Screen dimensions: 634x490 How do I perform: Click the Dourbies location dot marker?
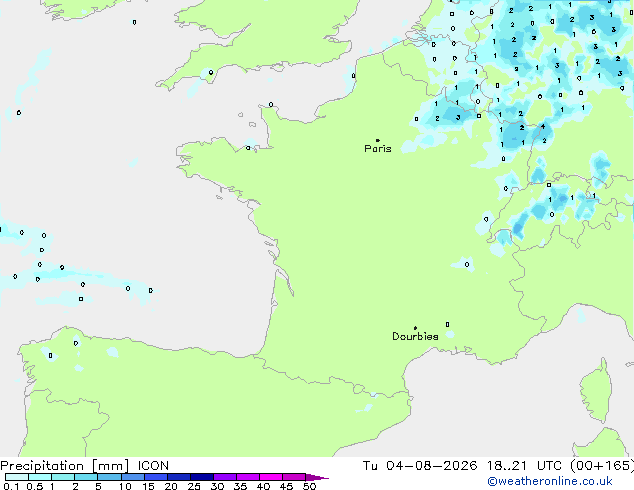pyautogui.click(x=415, y=328)
